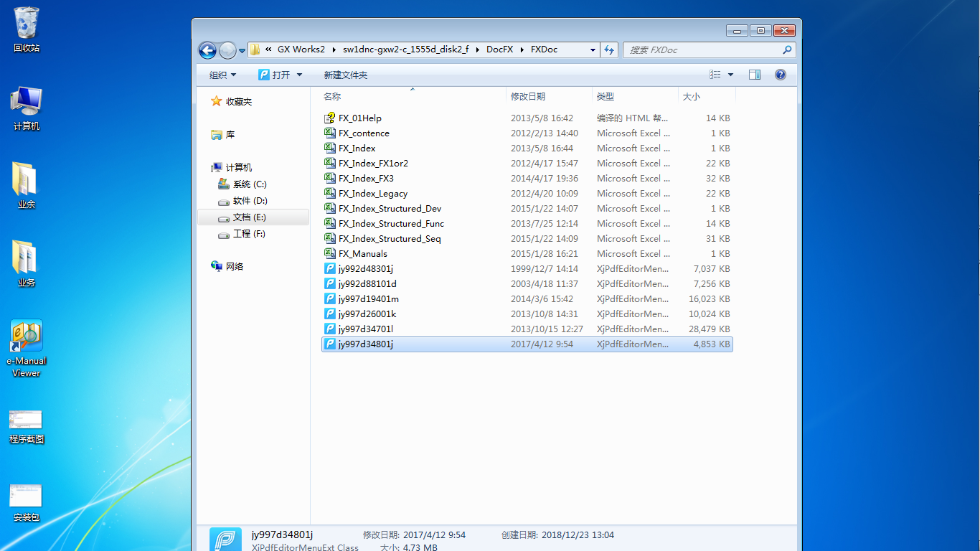Viewport: 980px width, 551px height.
Task: Click the help question mark icon
Action: click(781, 75)
